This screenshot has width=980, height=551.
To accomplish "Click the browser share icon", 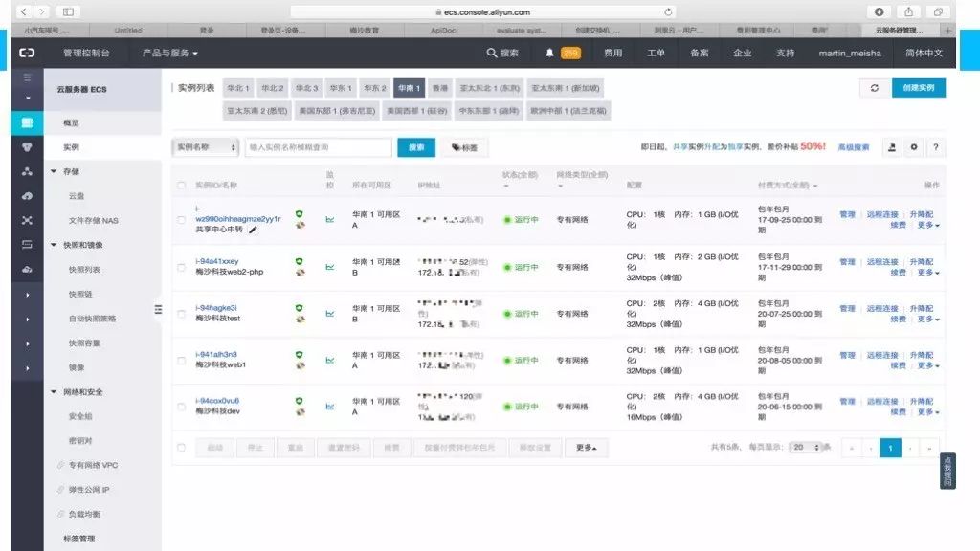I will point(909,11).
